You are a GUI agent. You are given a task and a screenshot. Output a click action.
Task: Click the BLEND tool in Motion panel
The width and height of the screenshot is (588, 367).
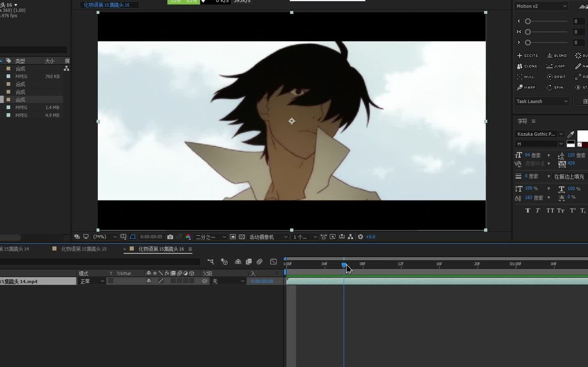[556, 56]
